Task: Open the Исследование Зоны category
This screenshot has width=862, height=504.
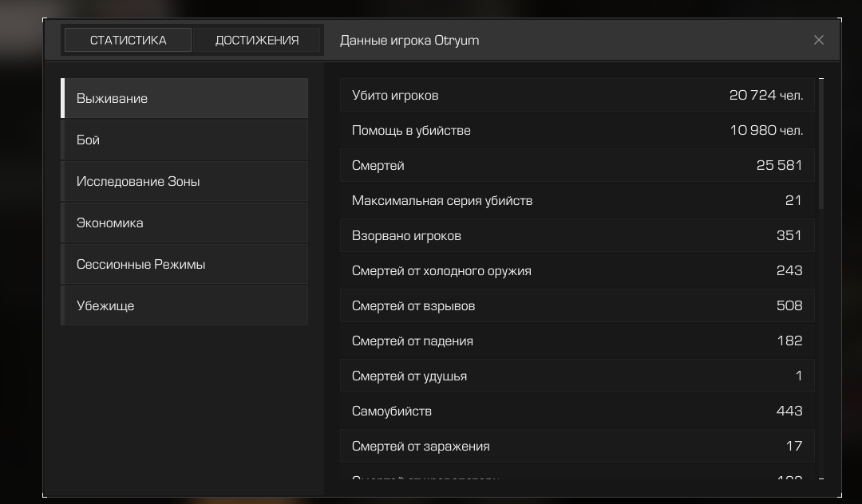Action: pos(184,181)
